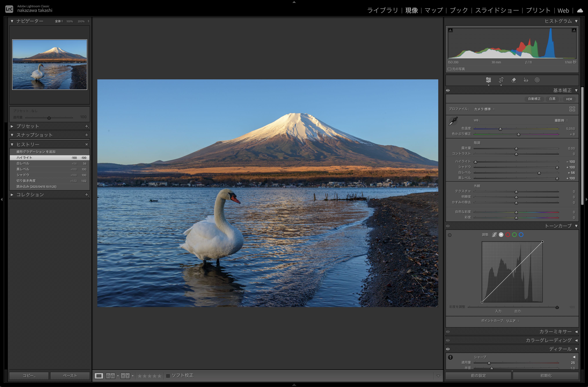Expand the カラーミキサー color mixer panel
The image size is (588, 387).
[576, 332]
